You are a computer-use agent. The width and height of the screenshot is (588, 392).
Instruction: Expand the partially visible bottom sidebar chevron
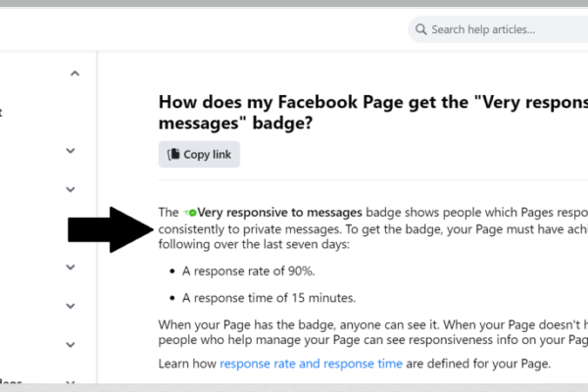point(71,382)
